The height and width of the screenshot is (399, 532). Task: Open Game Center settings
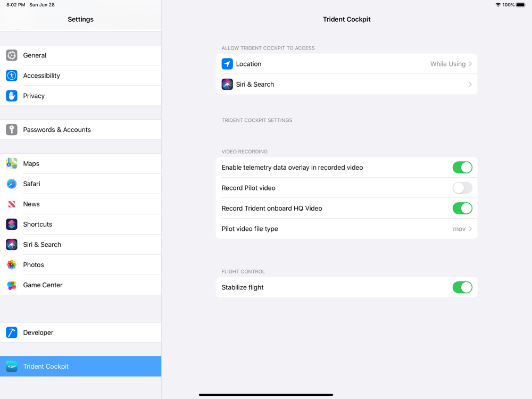[80, 285]
